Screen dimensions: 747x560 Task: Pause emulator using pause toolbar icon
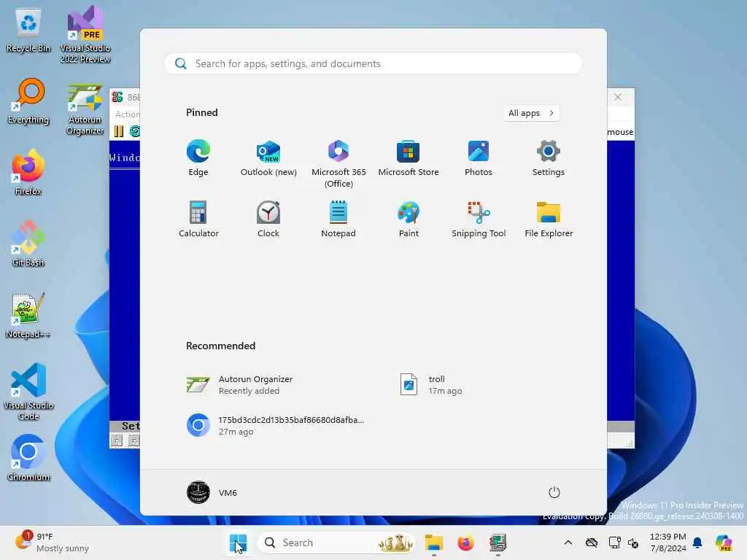pos(119,131)
